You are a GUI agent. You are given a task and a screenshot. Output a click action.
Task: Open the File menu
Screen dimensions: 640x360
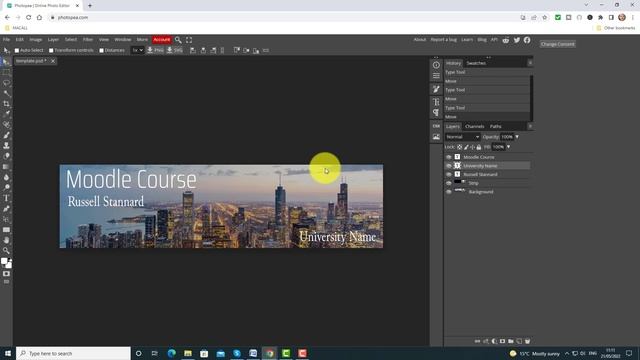tap(6, 40)
